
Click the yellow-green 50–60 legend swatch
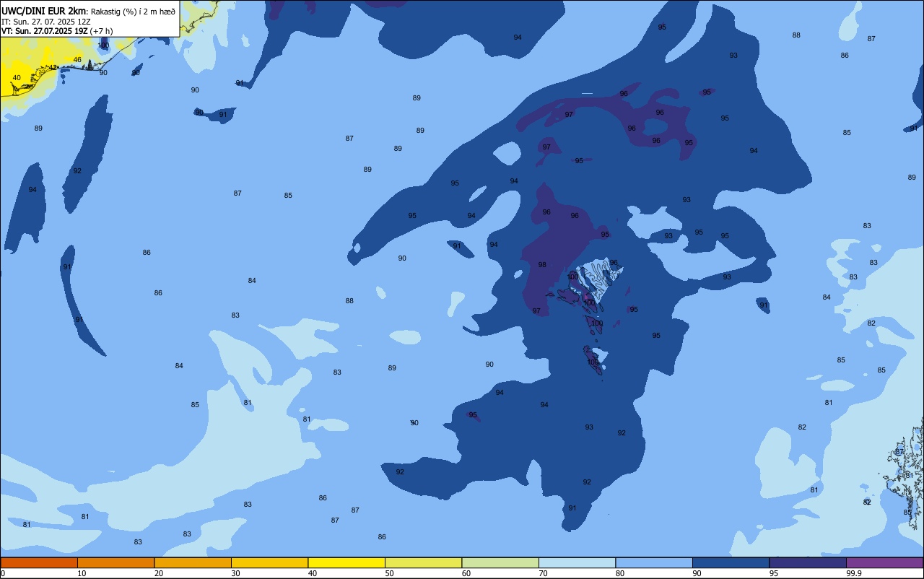point(423,562)
